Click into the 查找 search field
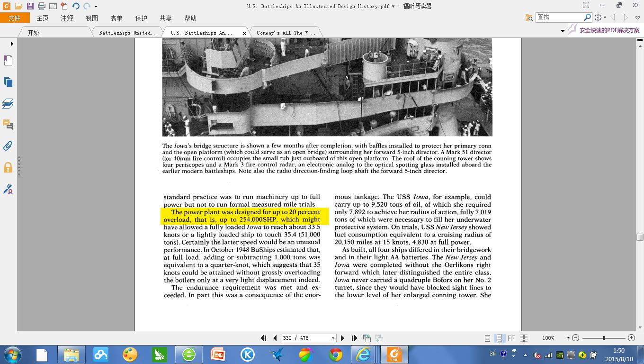 tap(559, 17)
